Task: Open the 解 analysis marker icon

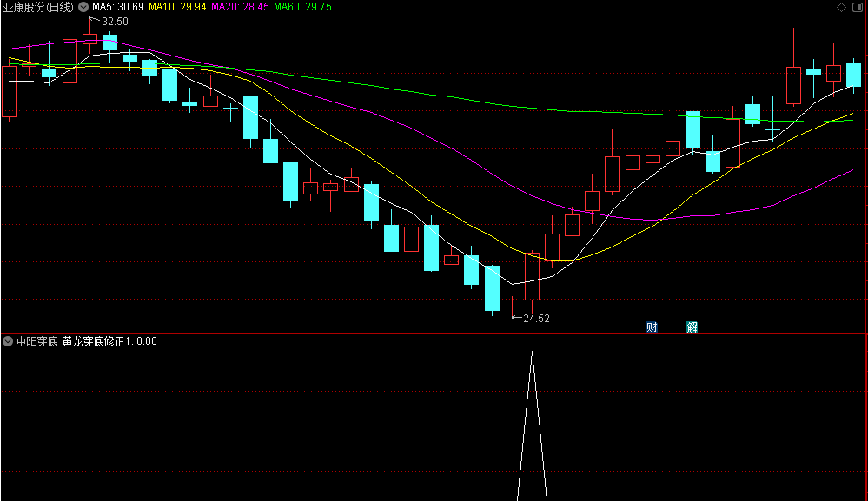Action: point(692,326)
